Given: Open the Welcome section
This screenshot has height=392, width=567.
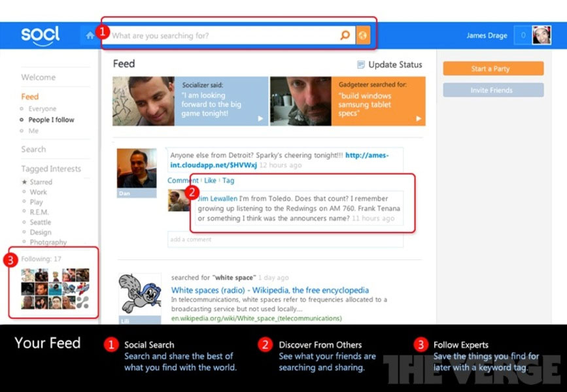Looking at the screenshot, I should [37, 77].
